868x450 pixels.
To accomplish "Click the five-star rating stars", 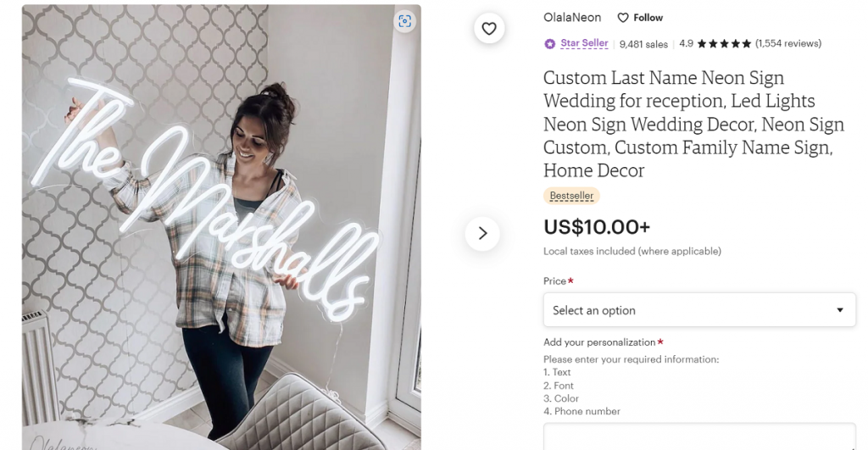I will click(724, 43).
